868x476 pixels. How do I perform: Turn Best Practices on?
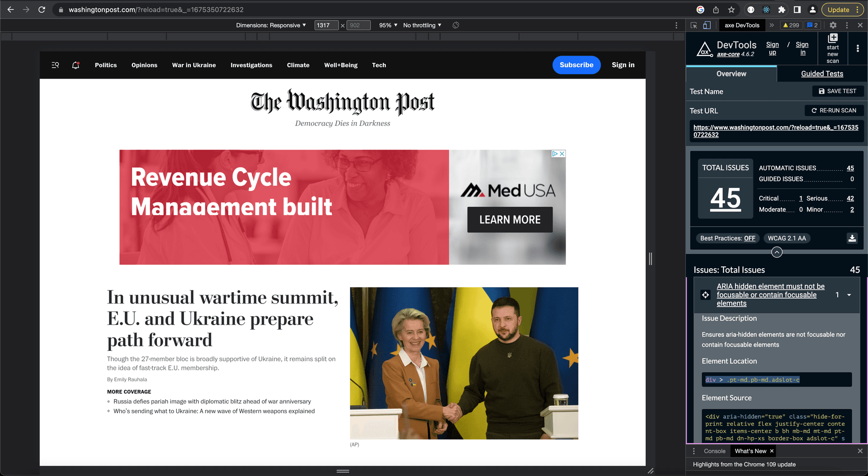click(x=749, y=238)
